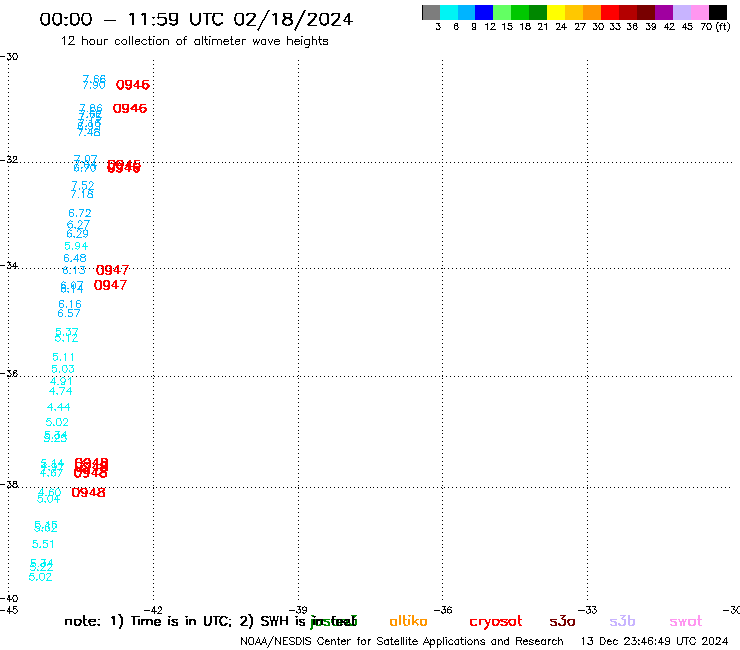Select wave height value 4.44
This screenshot has height=650, width=740.
[x=59, y=407]
